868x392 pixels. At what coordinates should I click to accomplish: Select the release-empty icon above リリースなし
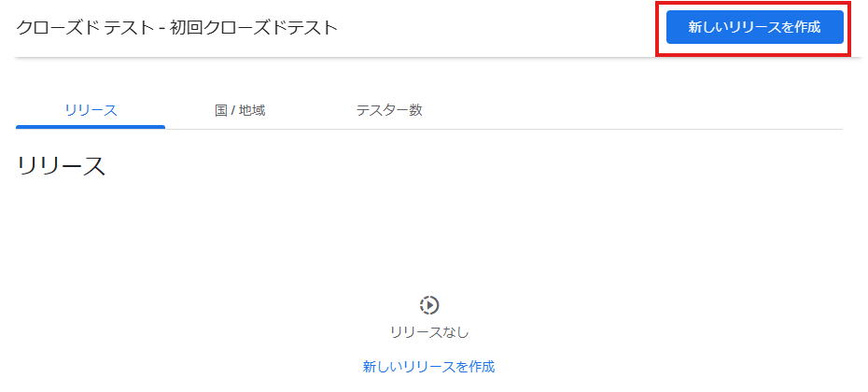tap(429, 304)
